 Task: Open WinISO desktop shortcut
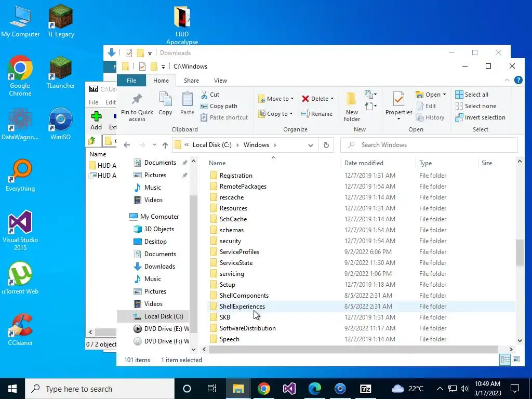(60, 124)
